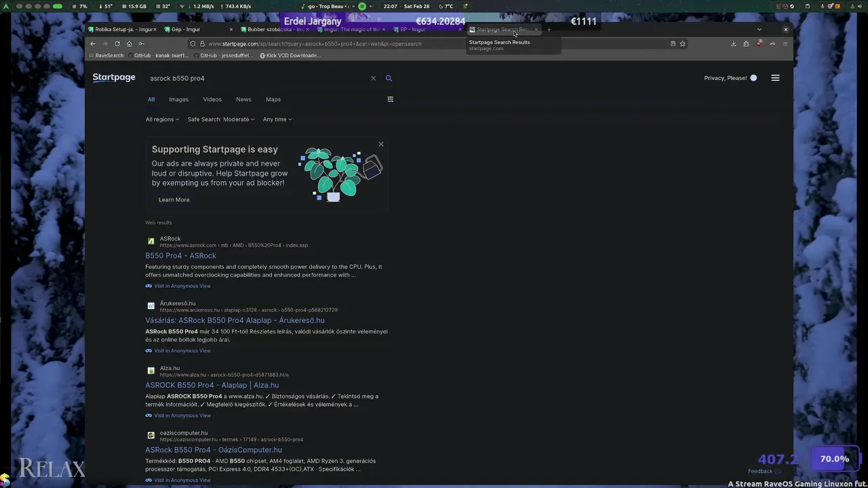Select the active green workspace indicator

click(58, 6)
